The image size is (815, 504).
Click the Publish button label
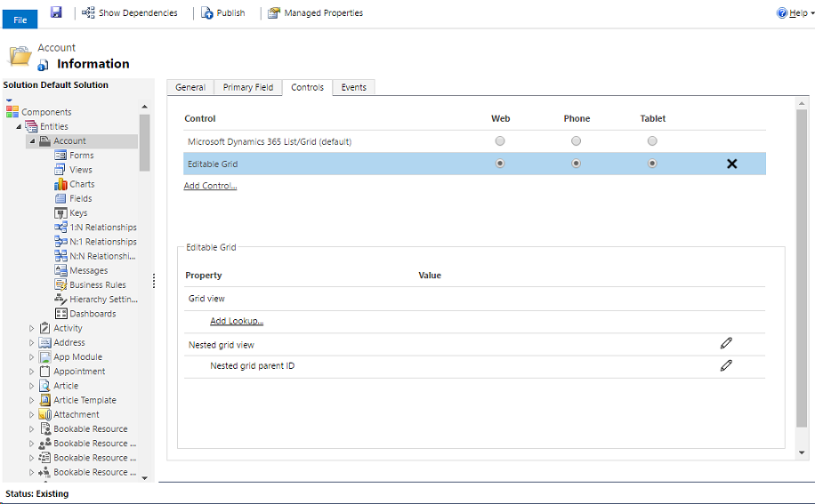[230, 13]
